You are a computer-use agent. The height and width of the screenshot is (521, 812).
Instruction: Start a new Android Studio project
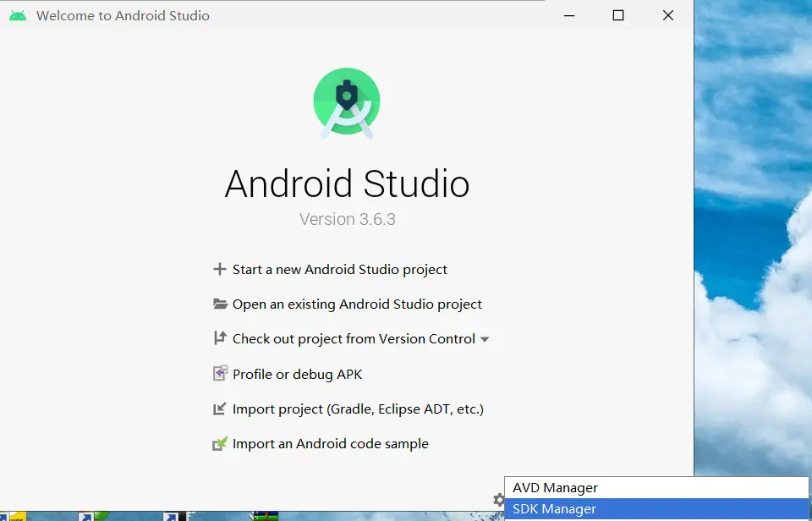click(340, 270)
